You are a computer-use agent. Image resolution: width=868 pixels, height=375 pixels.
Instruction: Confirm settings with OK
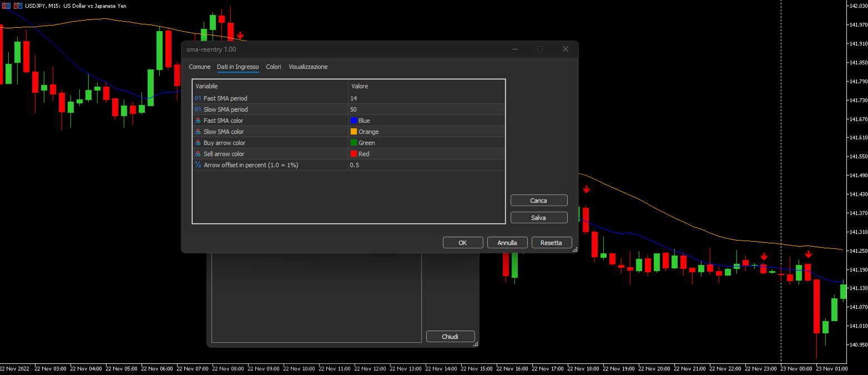coord(463,243)
